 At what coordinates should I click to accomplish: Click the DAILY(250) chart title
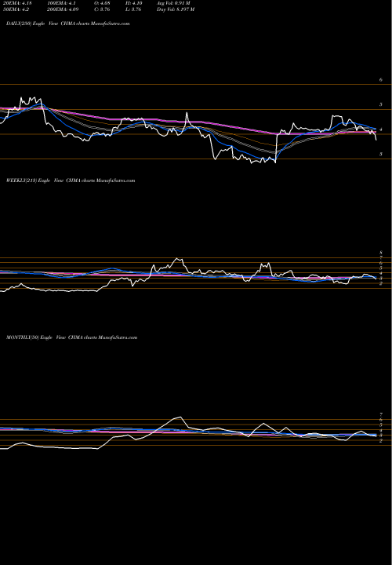67,24
